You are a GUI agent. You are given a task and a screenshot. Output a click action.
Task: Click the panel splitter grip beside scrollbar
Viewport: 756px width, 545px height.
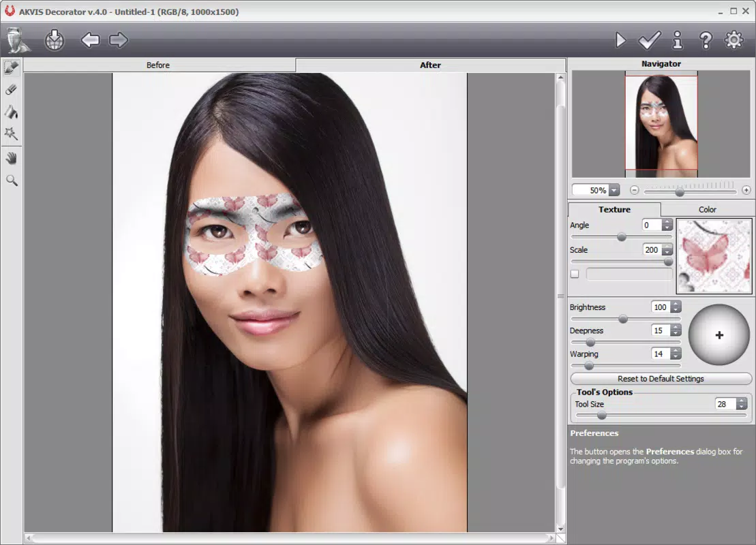coord(561,296)
